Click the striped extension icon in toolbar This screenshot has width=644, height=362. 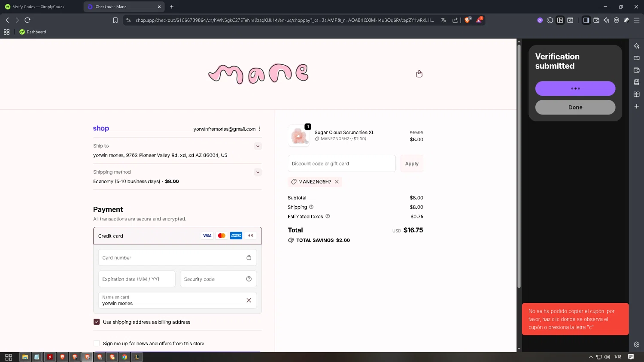(x=626, y=20)
